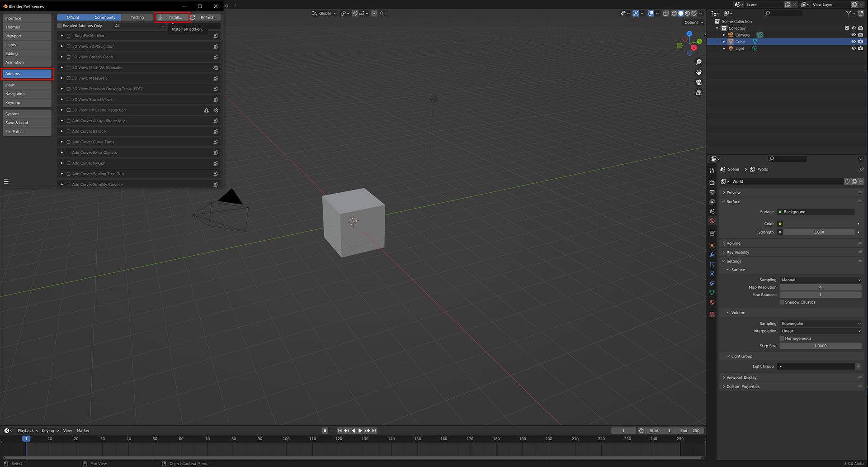Enable the Add Curve: BTracer add-on

[68, 131]
